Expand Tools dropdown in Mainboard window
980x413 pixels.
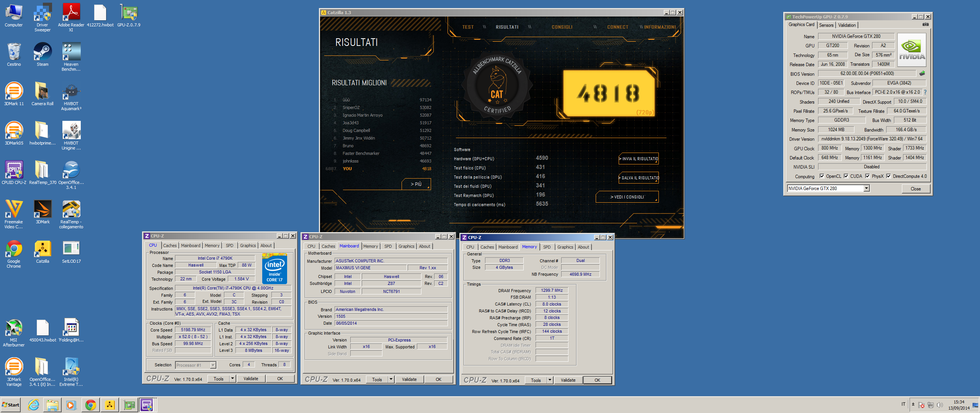(391, 379)
